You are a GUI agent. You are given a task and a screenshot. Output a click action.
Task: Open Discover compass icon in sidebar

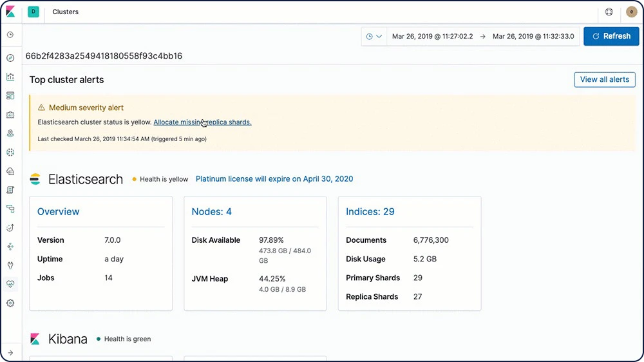[10, 58]
